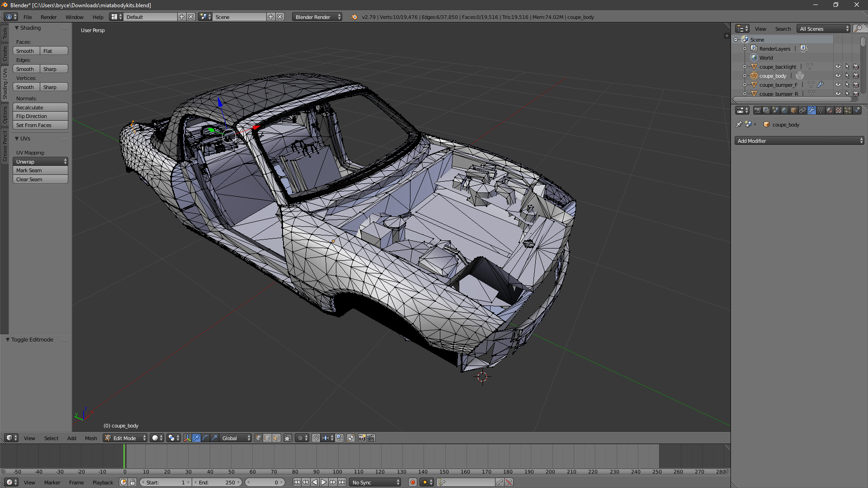Hide coupe_backlight with its eye icon

coord(838,67)
